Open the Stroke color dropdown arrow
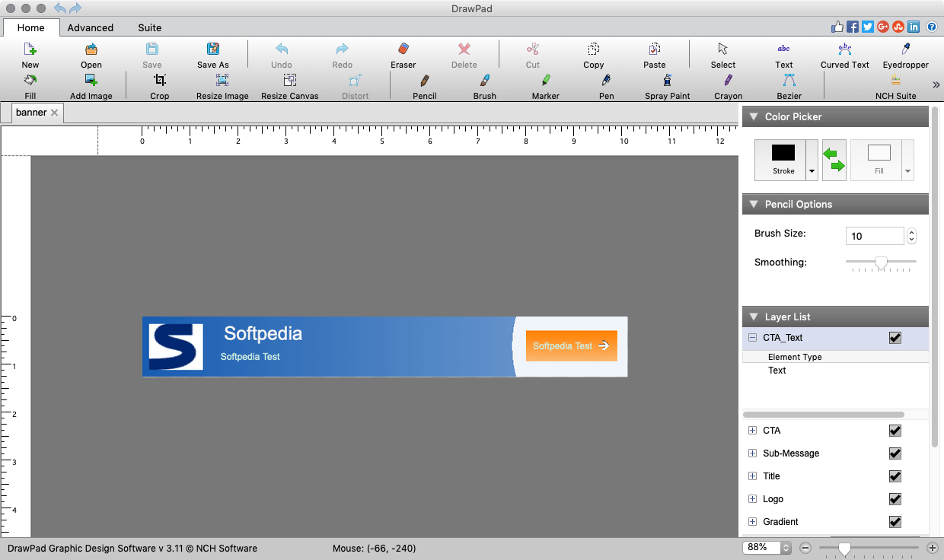This screenshot has height=560, width=944. 810,171
